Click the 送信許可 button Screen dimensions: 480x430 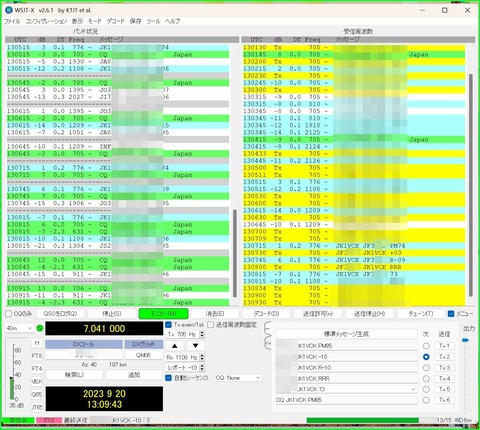318,314
